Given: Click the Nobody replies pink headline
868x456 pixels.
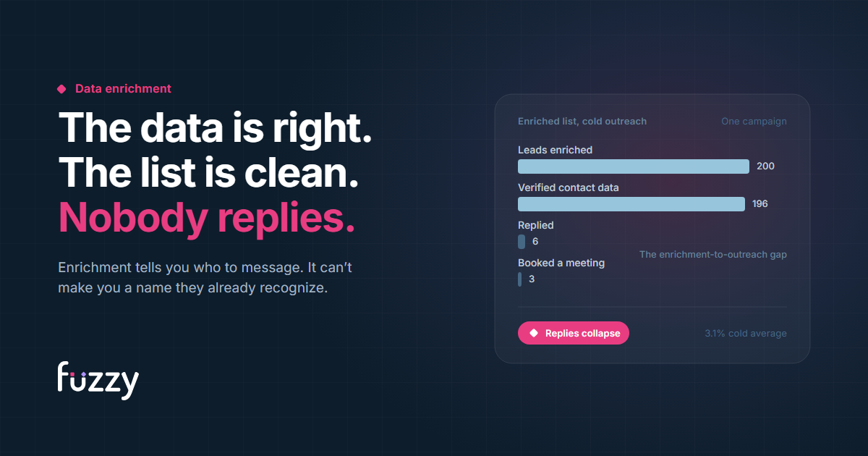Looking at the screenshot, I should [x=207, y=217].
